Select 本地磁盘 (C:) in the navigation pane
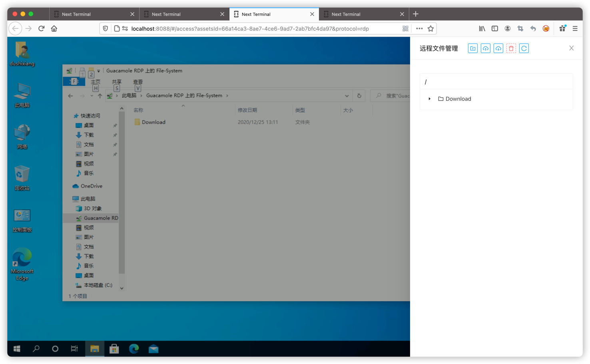Screen dimensions: 590x364 pyautogui.click(x=98, y=285)
